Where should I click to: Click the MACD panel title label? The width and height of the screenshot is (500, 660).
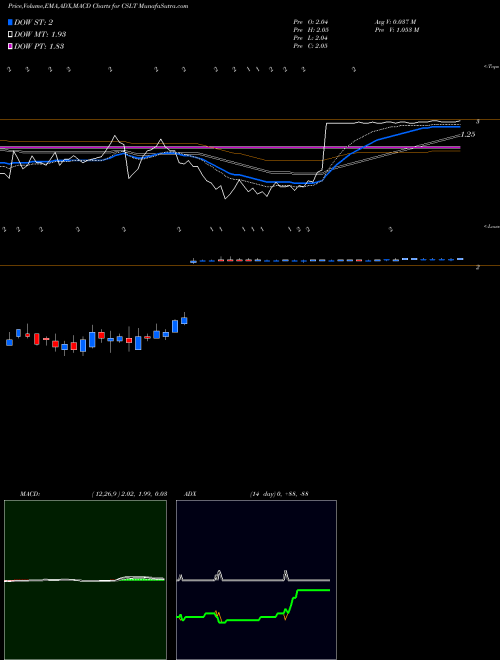(29, 493)
